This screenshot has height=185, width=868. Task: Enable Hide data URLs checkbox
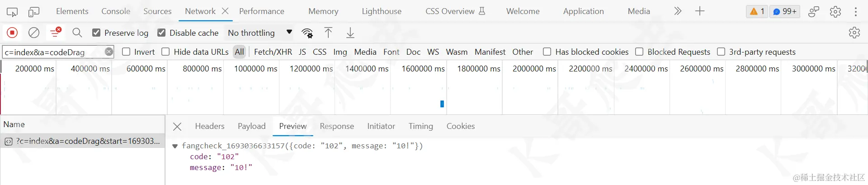coord(165,52)
